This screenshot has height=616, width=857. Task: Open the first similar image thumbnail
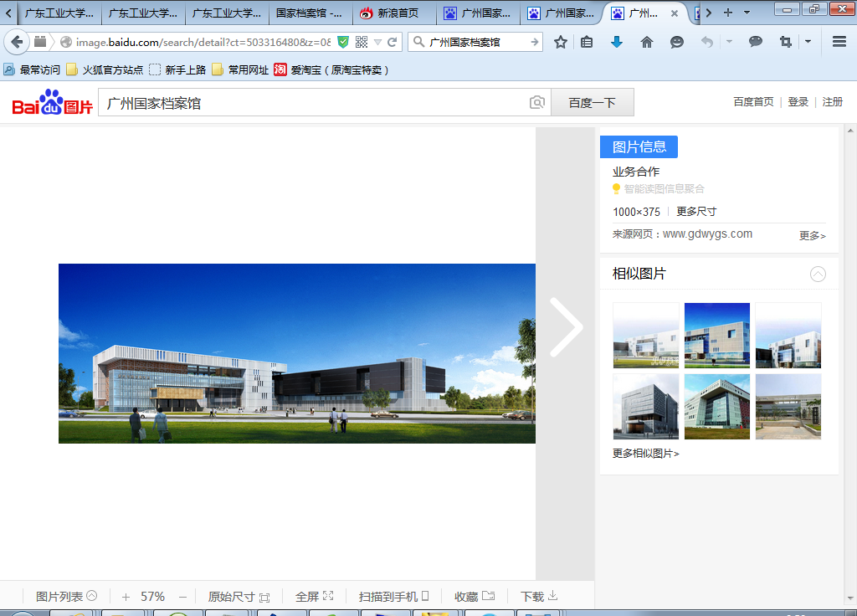[645, 335]
